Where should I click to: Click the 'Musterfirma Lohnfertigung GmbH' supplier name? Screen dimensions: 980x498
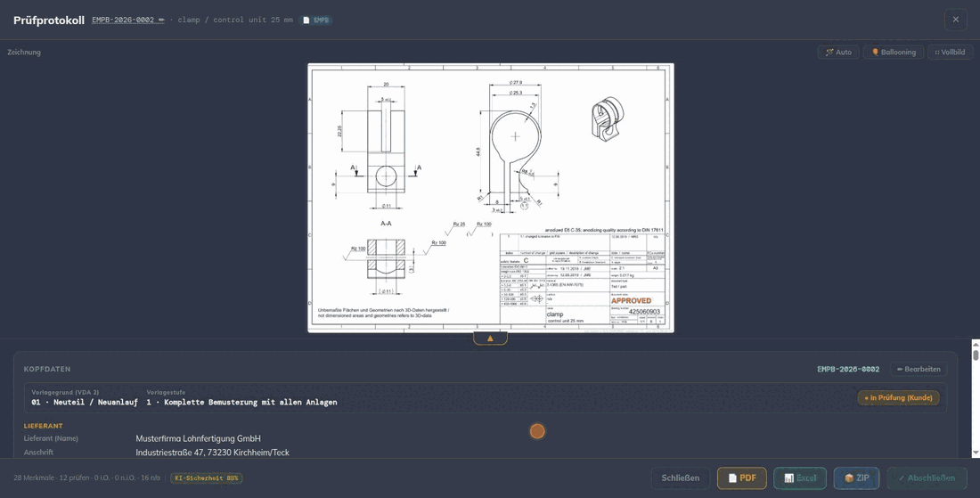point(198,438)
